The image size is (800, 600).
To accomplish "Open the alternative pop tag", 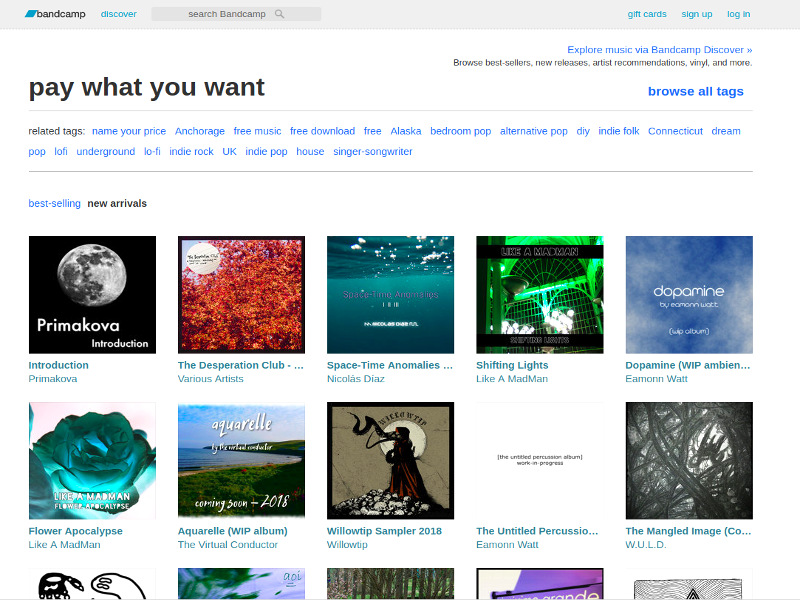I will 534,131.
